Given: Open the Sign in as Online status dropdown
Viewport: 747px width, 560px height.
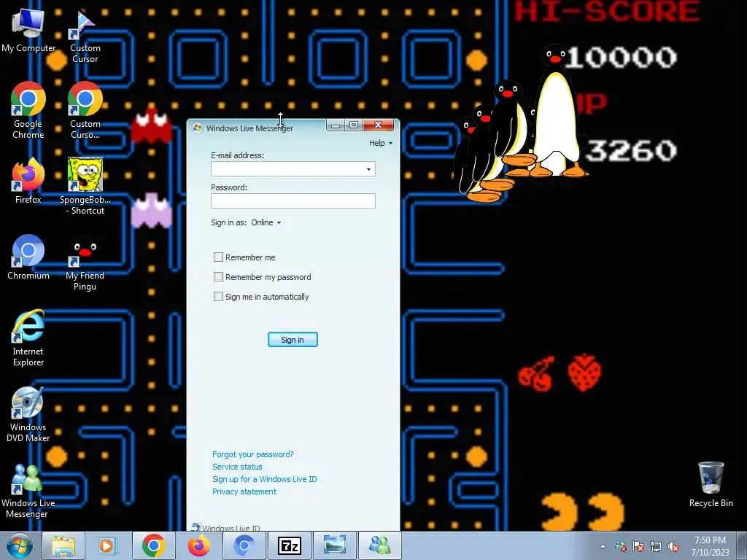Looking at the screenshot, I should click(266, 222).
